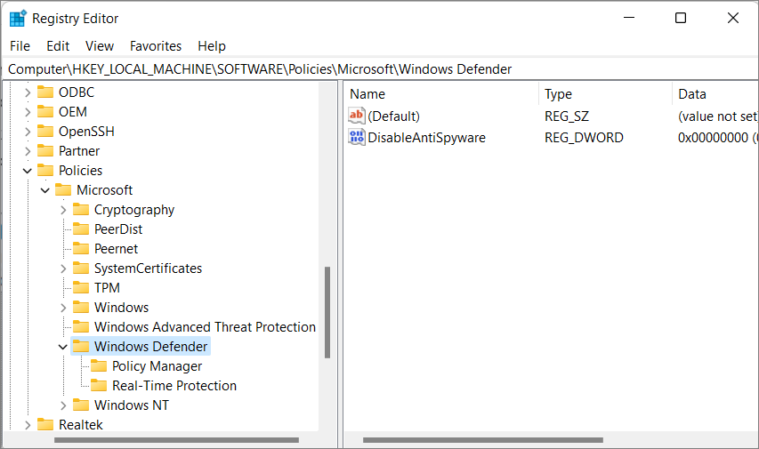Open the View menu

(99, 46)
